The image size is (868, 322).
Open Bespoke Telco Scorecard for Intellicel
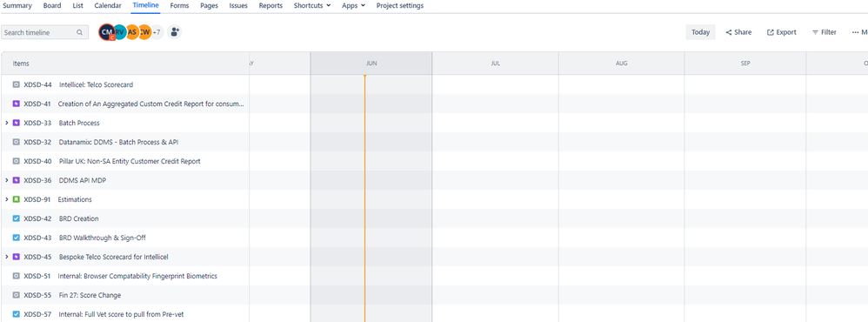pyautogui.click(x=113, y=257)
